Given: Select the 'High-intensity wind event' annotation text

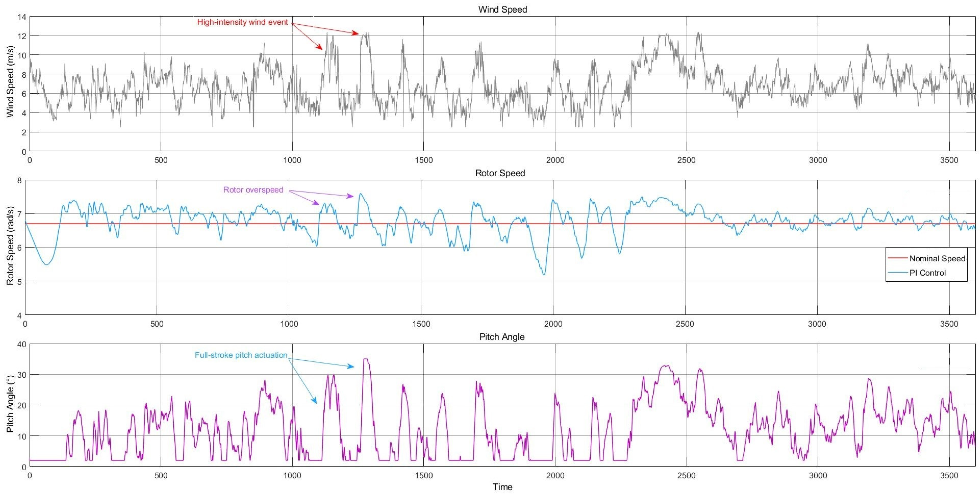Looking at the screenshot, I should click(x=242, y=22).
